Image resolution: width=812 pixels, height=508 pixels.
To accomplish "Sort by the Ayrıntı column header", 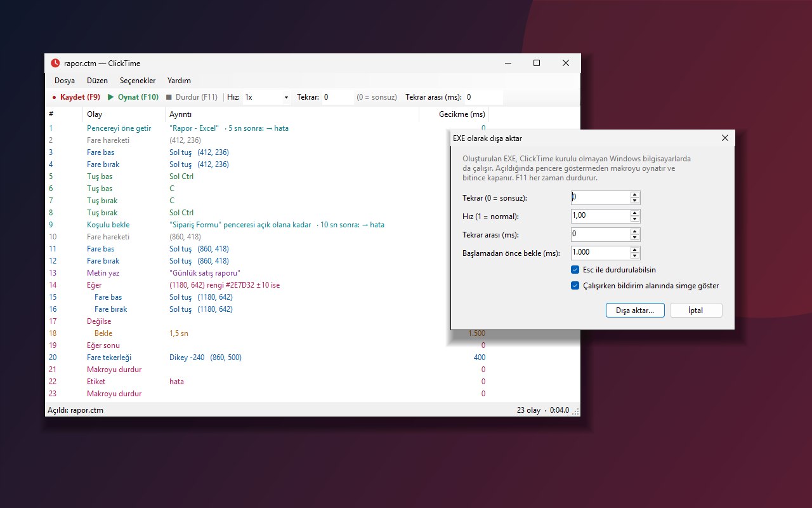I will point(292,114).
